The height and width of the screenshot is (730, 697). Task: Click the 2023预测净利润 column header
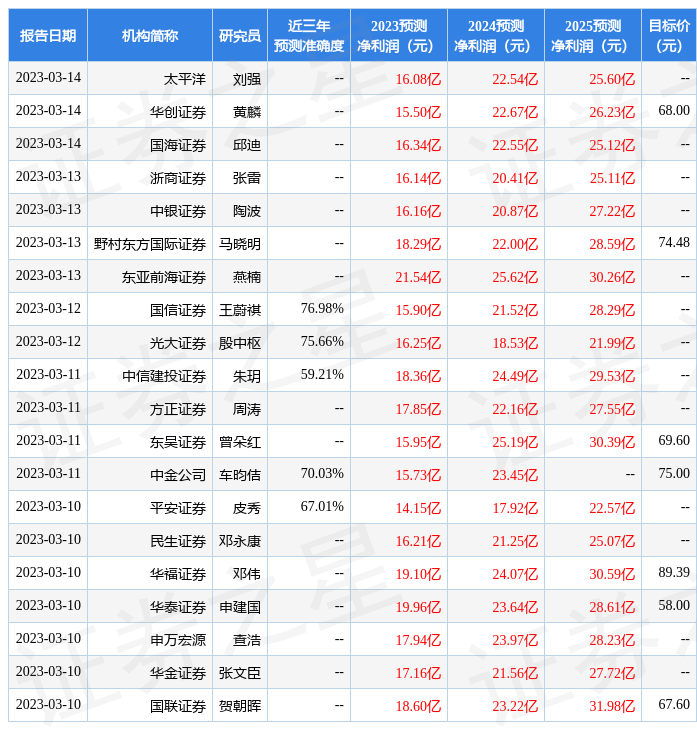click(399, 35)
